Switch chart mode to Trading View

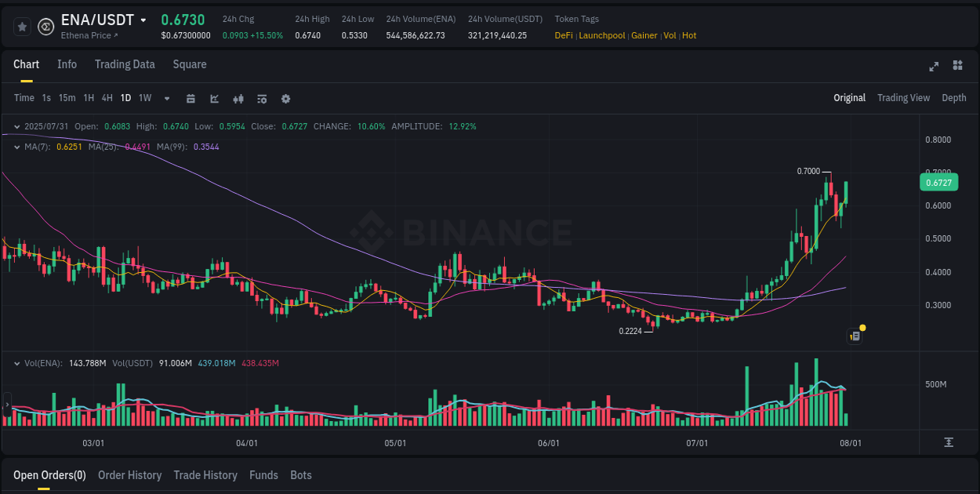click(x=903, y=98)
